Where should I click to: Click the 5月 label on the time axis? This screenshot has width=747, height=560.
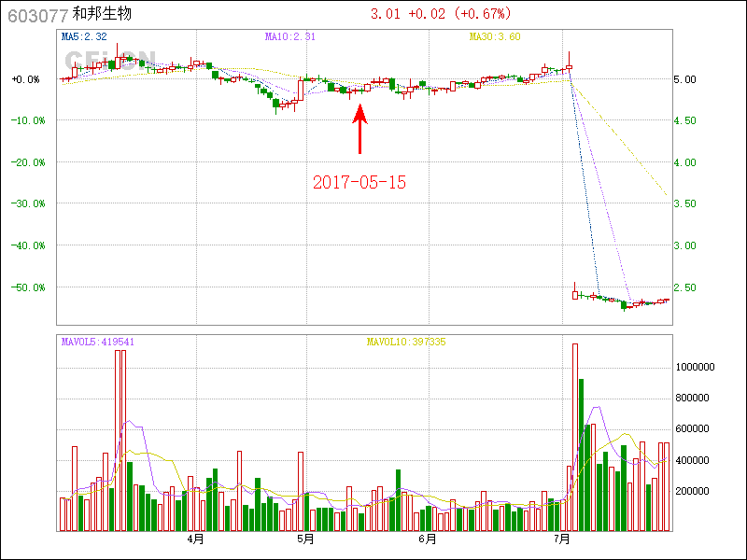point(305,539)
